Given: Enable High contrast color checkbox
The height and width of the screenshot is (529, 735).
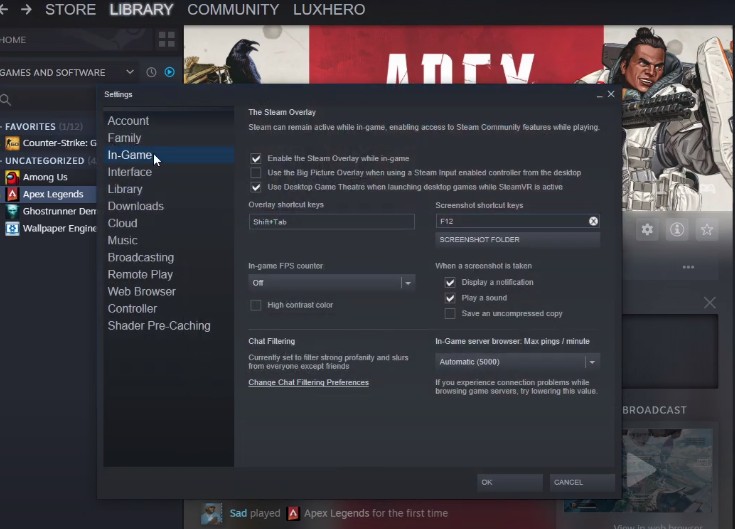Looking at the screenshot, I should pyautogui.click(x=255, y=305).
